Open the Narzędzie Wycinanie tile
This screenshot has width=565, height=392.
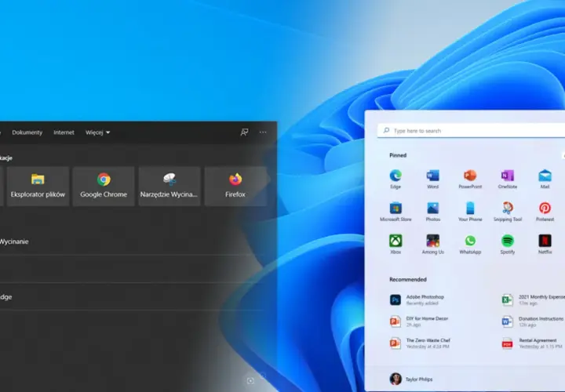[169, 186]
